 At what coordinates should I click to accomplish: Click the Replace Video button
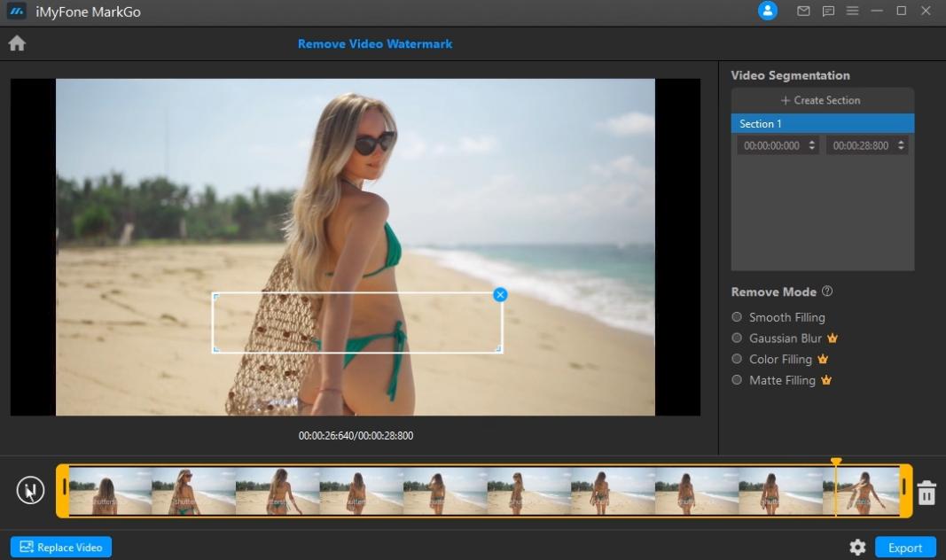pyautogui.click(x=61, y=548)
